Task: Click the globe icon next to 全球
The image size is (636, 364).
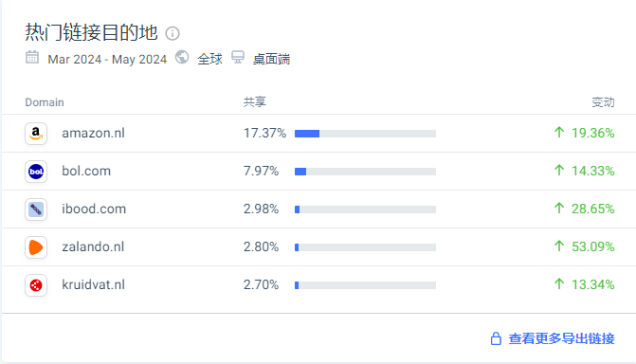Action: 182,57
